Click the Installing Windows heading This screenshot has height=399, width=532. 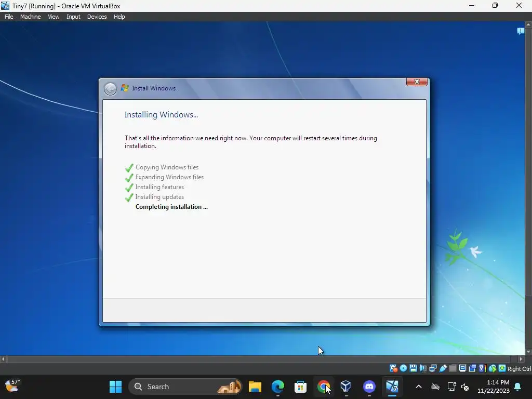click(x=161, y=115)
